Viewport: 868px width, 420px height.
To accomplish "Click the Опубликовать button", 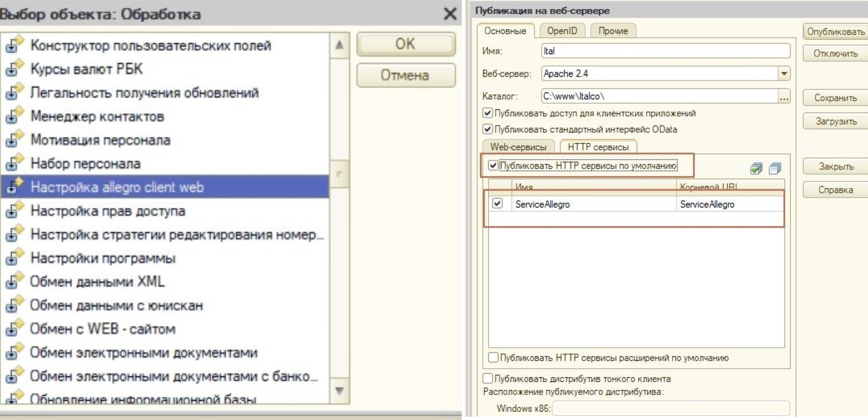I will pos(836,32).
